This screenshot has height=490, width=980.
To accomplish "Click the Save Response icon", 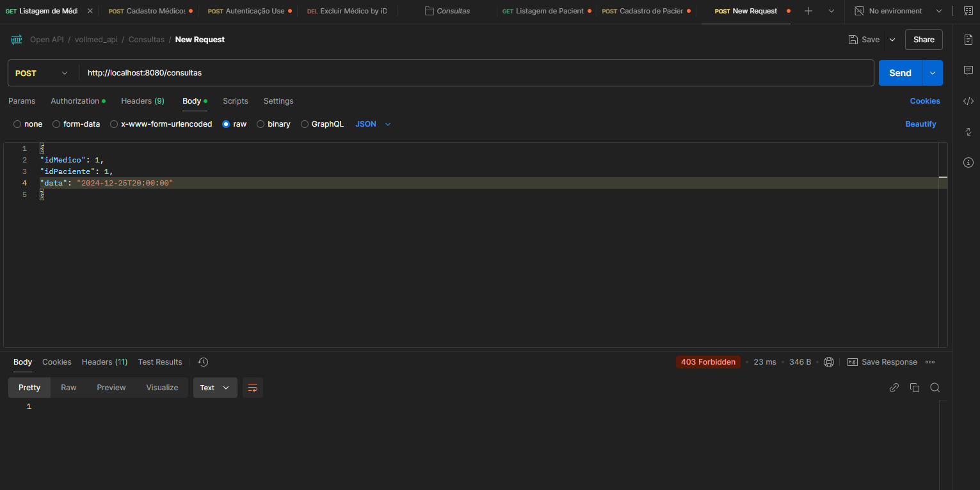I will coord(853,362).
